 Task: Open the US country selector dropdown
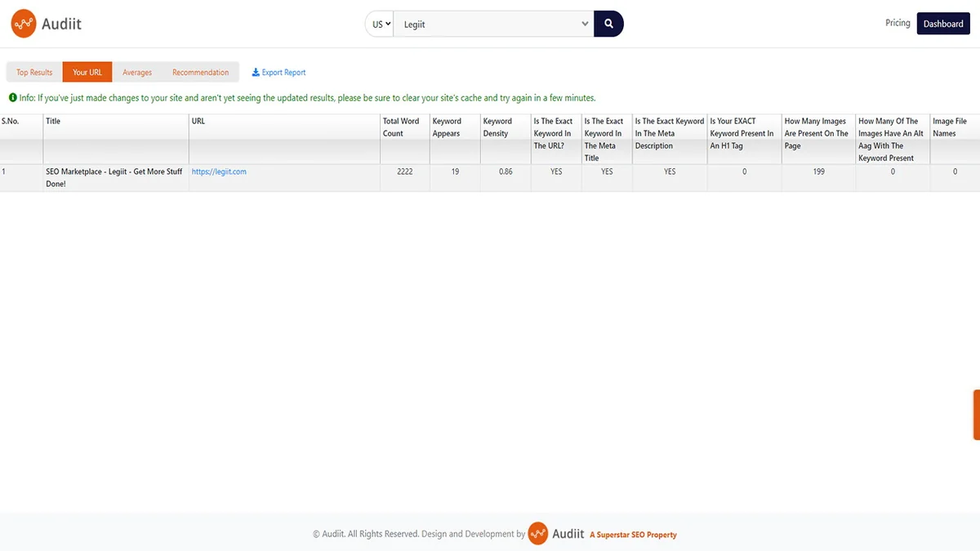(x=381, y=24)
